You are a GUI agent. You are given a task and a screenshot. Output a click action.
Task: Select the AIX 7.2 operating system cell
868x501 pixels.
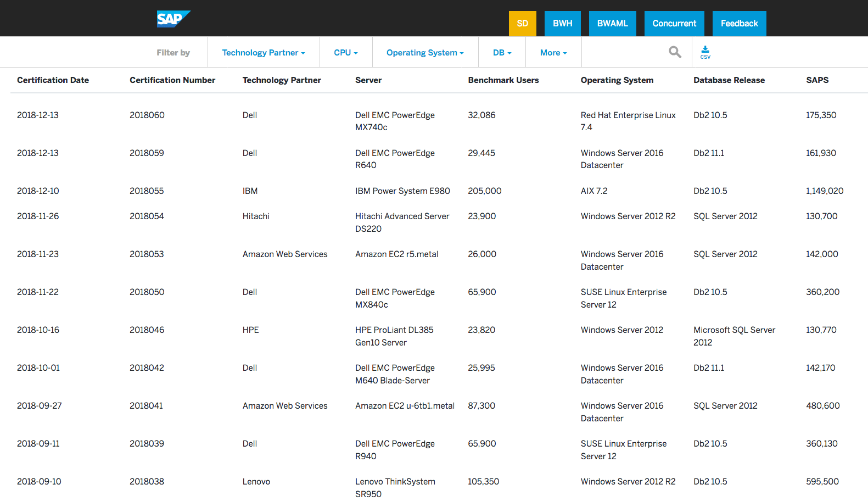[594, 191]
